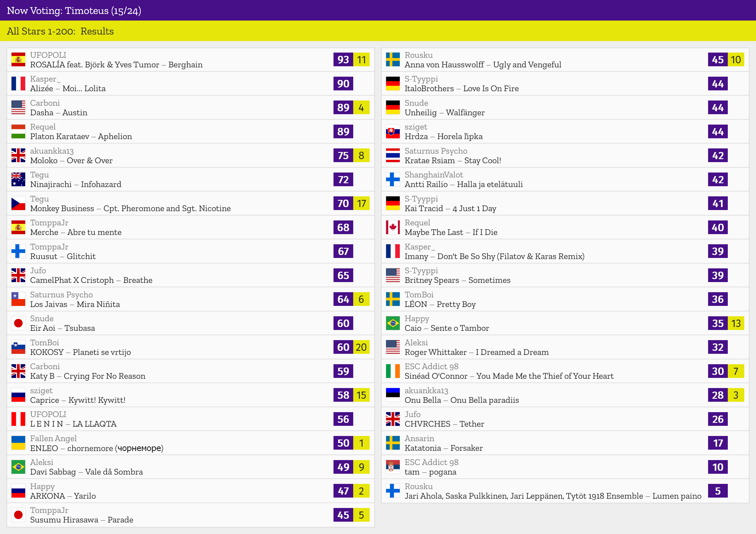Click the Estonia flag next to Onu Bella
The width and height of the screenshot is (756, 534).
click(393, 395)
